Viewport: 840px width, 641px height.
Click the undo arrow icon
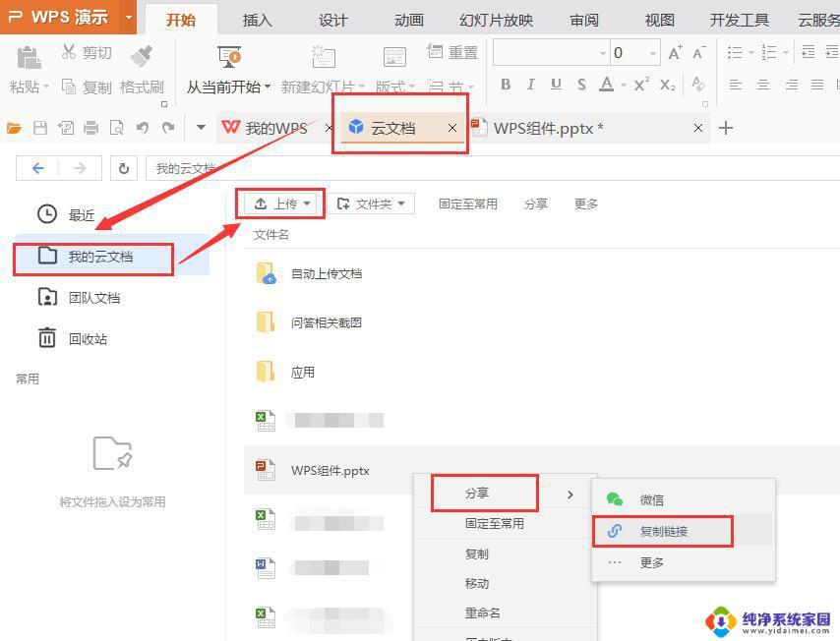coord(143,128)
